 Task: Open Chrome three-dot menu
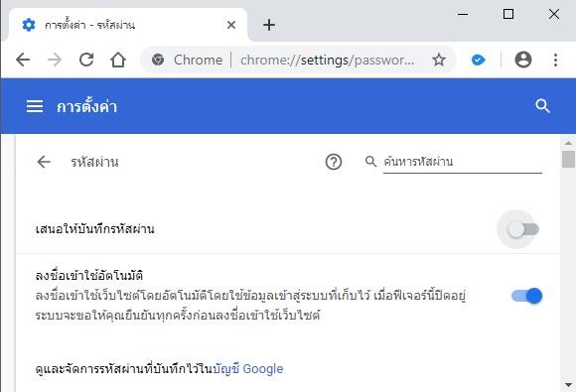(555, 60)
